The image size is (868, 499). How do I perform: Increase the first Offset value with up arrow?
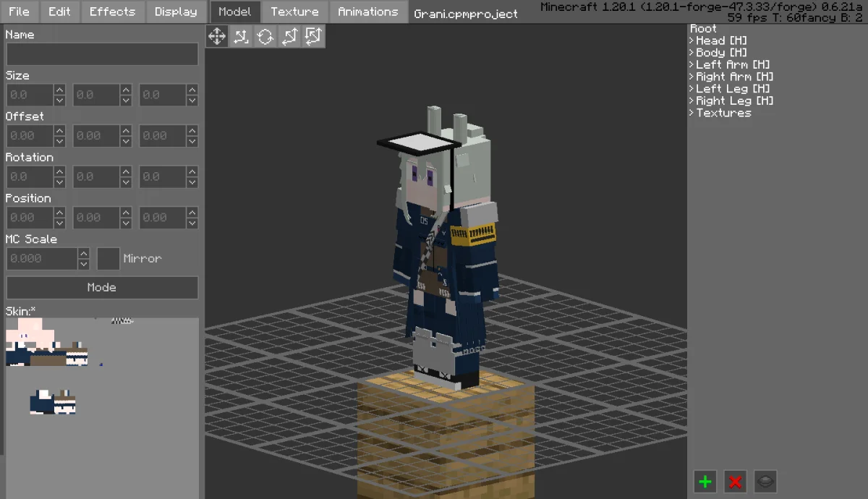(x=59, y=130)
